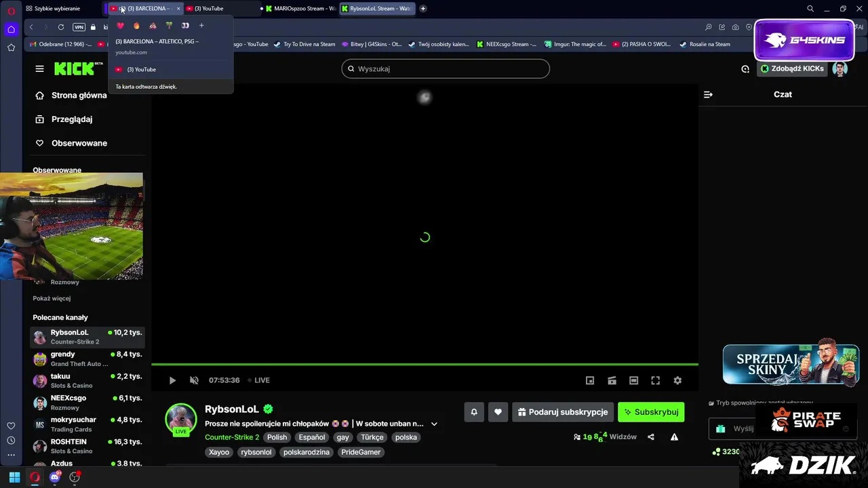
Task: Open grendy recommended channel
Action: click(87, 359)
